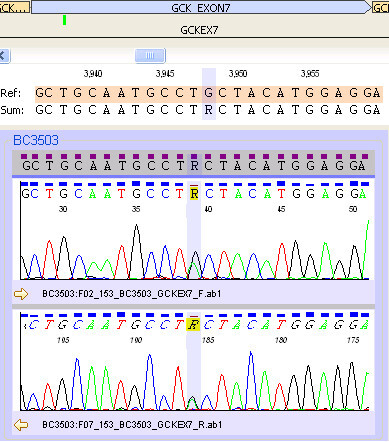This screenshot has height=442, width=389.
Task: Click base number 40 in forward trace
Action: [208, 209]
